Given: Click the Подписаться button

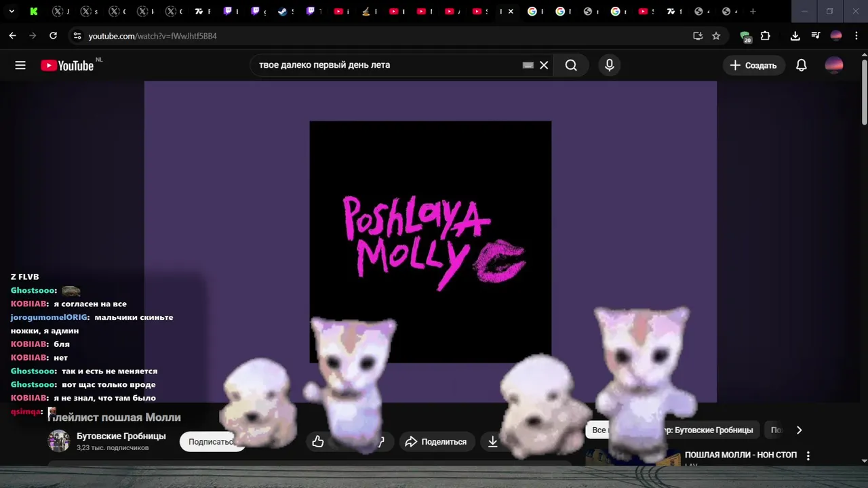Looking at the screenshot, I should [x=212, y=441].
